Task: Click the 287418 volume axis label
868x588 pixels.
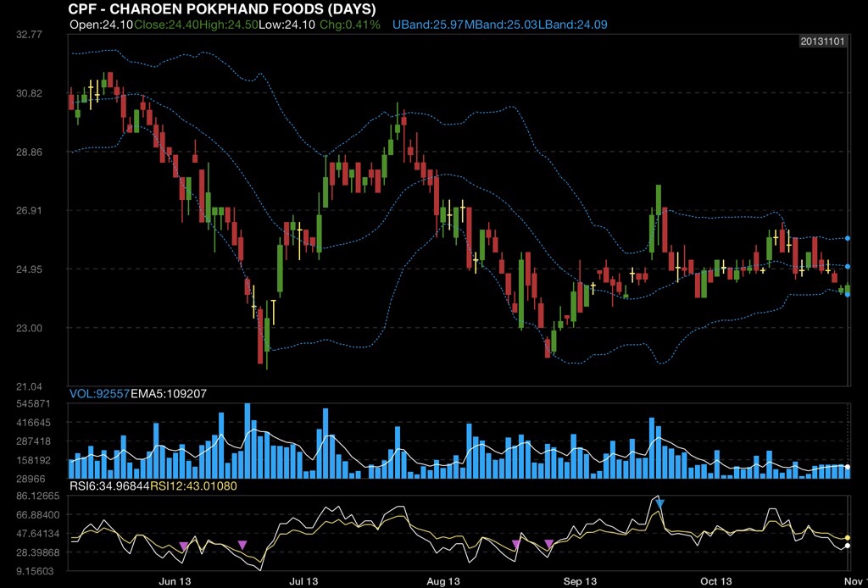Action: pyautogui.click(x=34, y=441)
